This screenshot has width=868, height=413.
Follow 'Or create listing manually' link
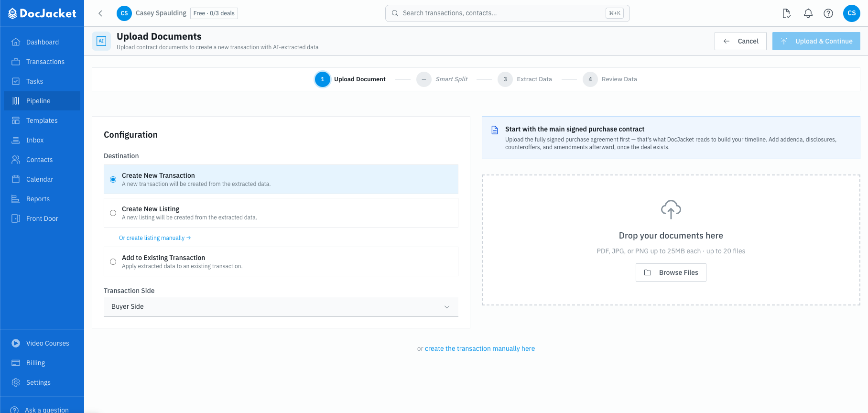pyautogui.click(x=155, y=238)
